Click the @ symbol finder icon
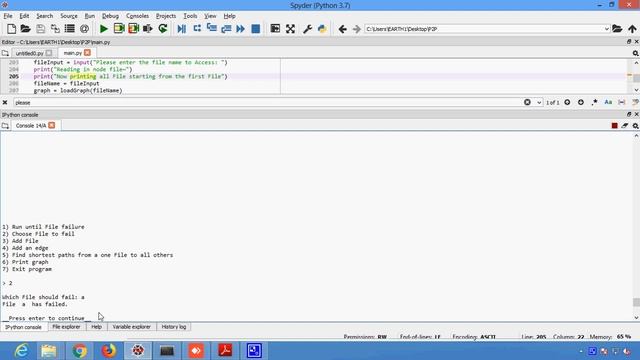The height and width of the screenshot is (360, 640). (84, 29)
